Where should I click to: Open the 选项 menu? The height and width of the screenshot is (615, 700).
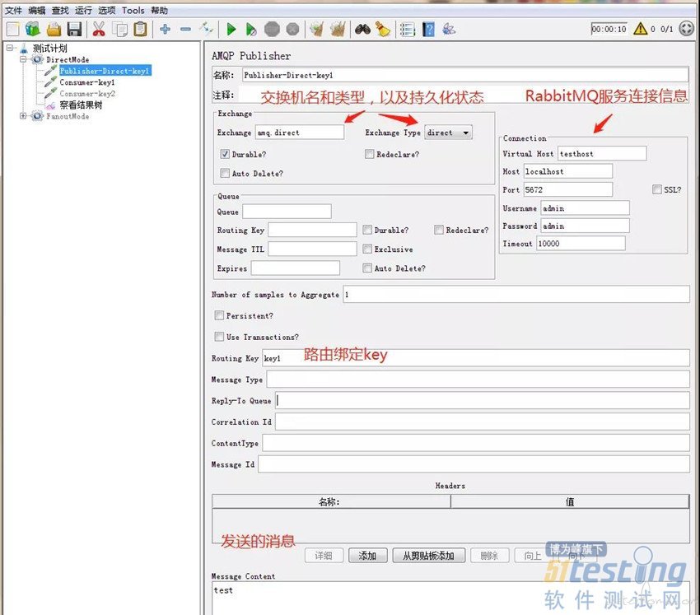point(107,10)
